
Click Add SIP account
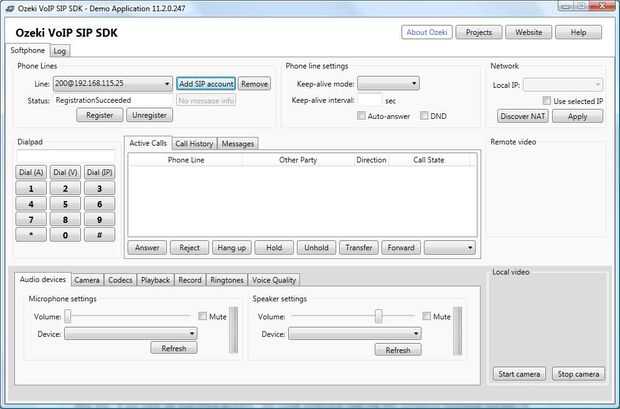[206, 84]
